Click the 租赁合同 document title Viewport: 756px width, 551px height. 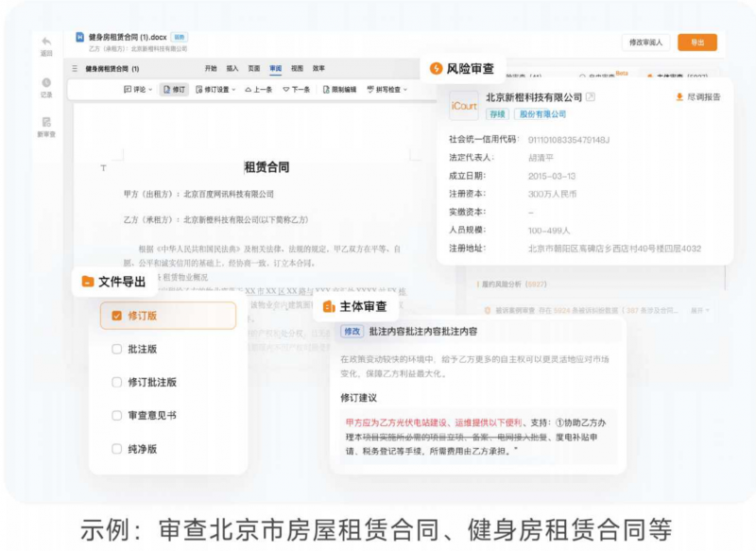[x=266, y=167]
